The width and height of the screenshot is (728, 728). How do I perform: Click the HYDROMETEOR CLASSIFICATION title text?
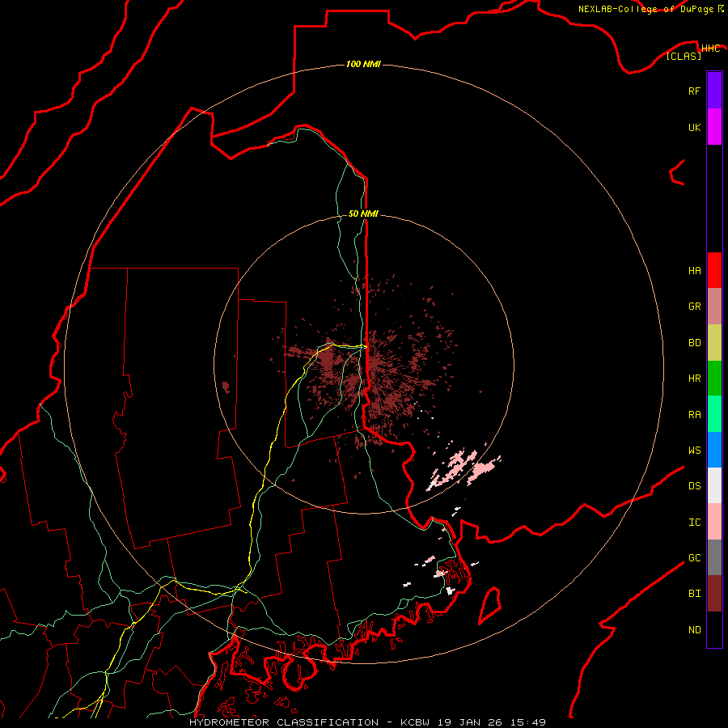(284, 722)
